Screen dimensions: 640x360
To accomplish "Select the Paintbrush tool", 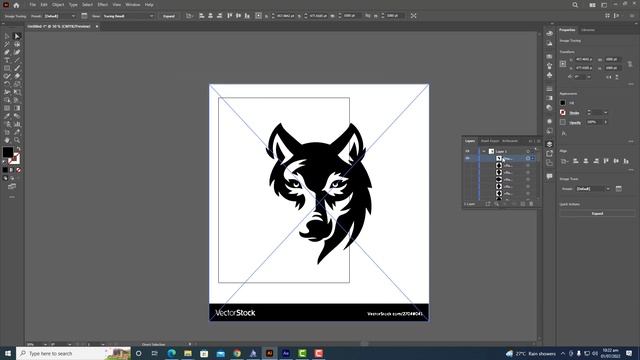I will point(17,68).
